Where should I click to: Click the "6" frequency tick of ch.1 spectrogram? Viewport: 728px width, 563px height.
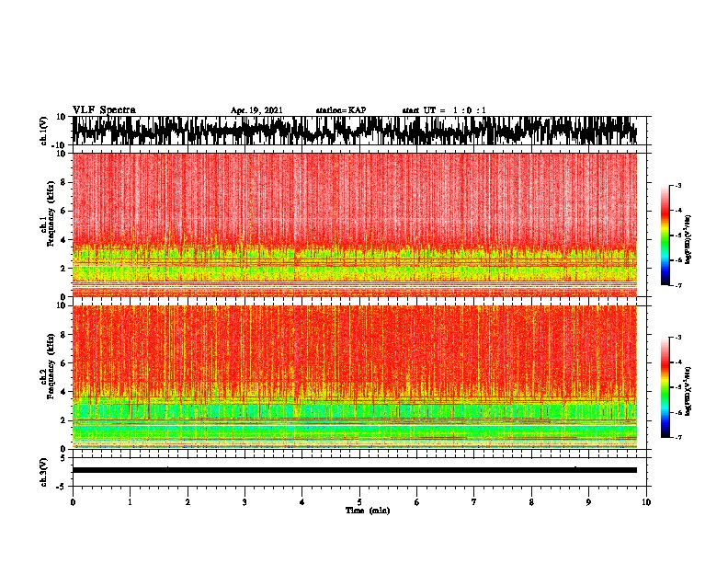(64, 211)
